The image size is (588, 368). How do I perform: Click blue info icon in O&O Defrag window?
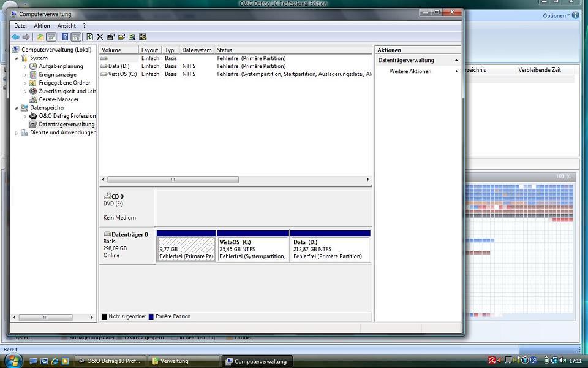pyautogui.click(x=575, y=15)
